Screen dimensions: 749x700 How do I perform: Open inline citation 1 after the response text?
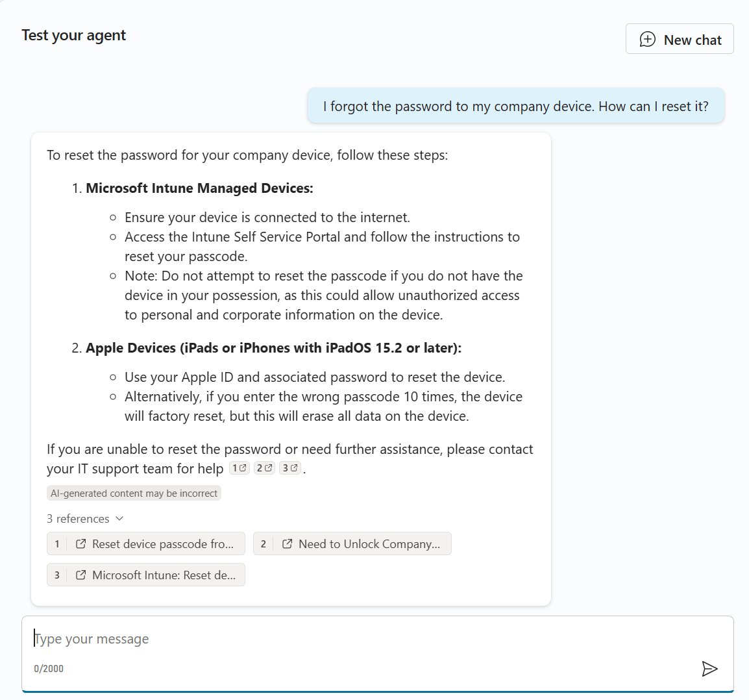click(x=239, y=468)
